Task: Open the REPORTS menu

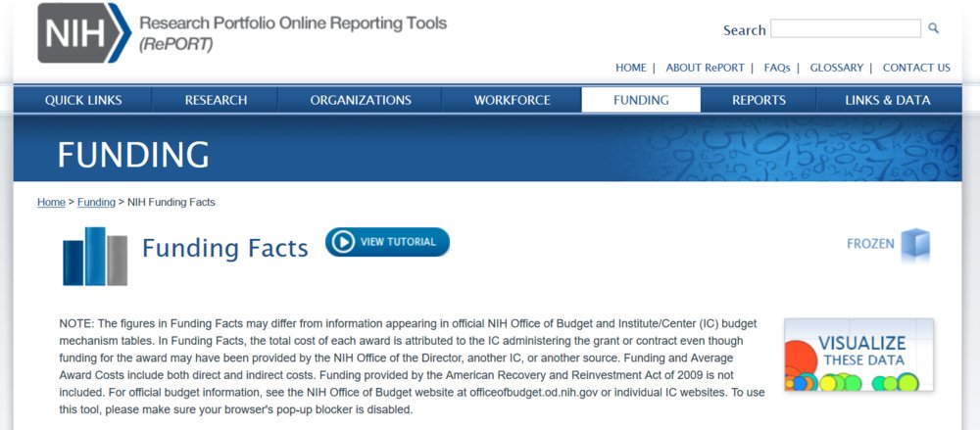Action: coord(759,100)
